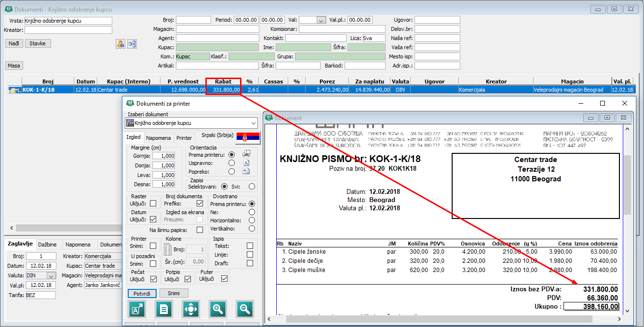Click the Gornja margin input field
644x327 pixels.
(163, 156)
